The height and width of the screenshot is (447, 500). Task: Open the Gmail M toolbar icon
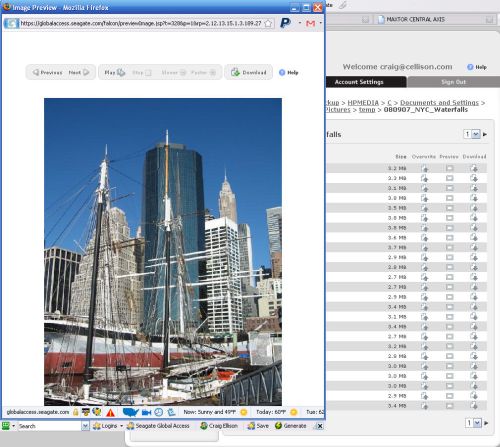click(x=310, y=23)
